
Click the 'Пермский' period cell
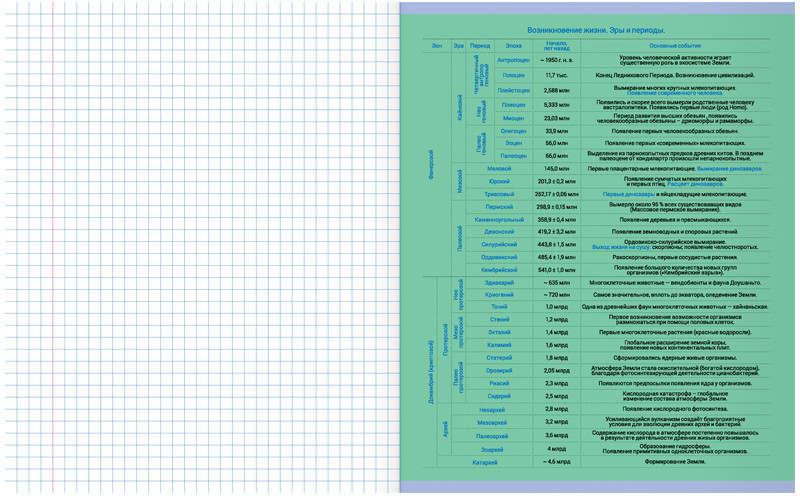(x=499, y=206)
